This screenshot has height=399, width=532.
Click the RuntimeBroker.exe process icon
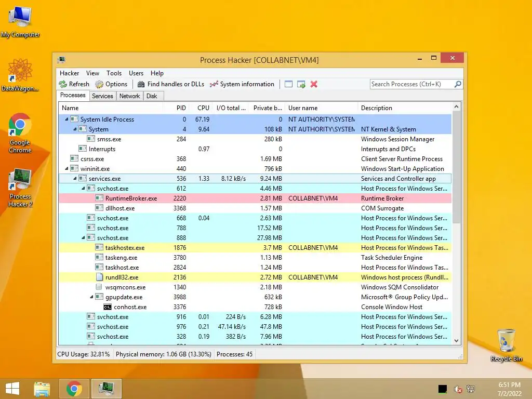[99, 198]
